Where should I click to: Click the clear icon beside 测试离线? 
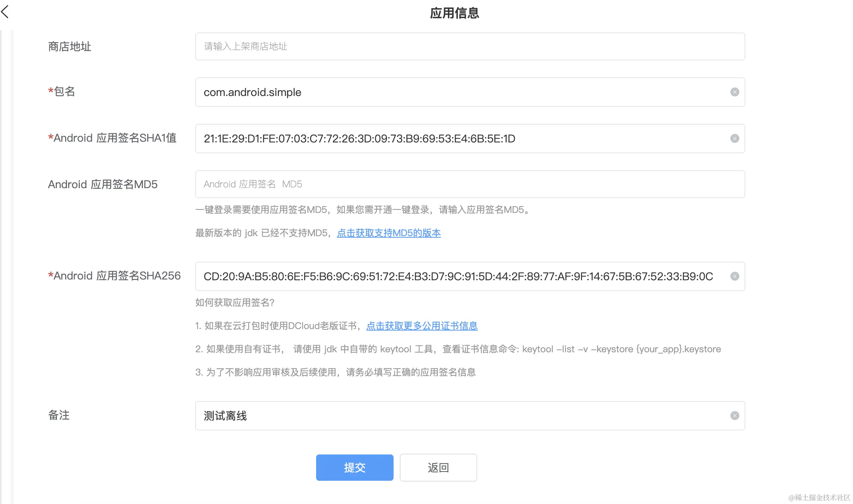(x=734, y=415)
